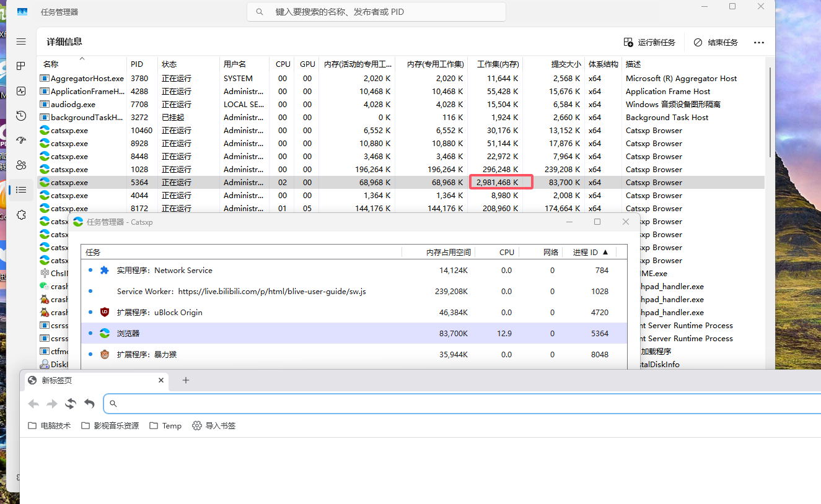Select the bilibili Service Worker task row
This screenshot has width=821, height=504.
354,292
